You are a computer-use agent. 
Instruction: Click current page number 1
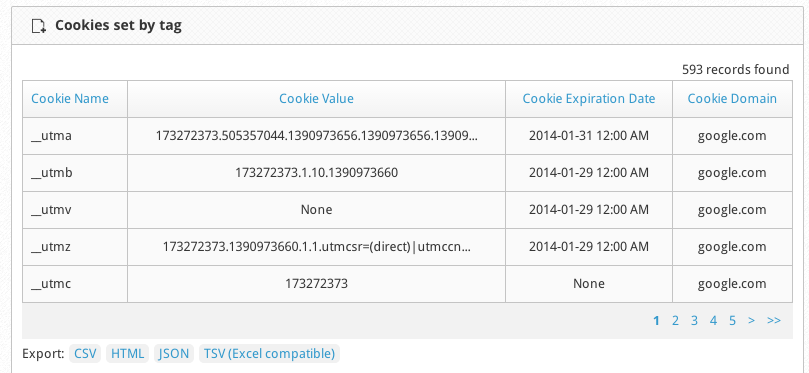click(x=656, y=320)
